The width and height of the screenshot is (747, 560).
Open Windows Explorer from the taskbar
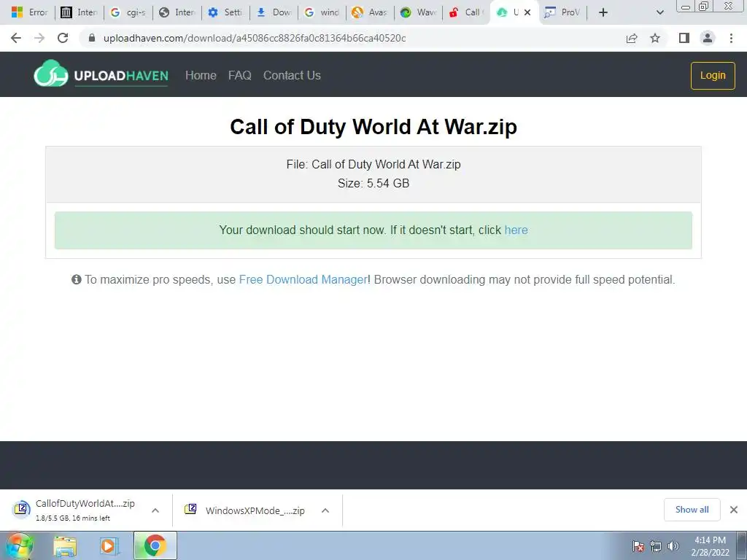65,546
